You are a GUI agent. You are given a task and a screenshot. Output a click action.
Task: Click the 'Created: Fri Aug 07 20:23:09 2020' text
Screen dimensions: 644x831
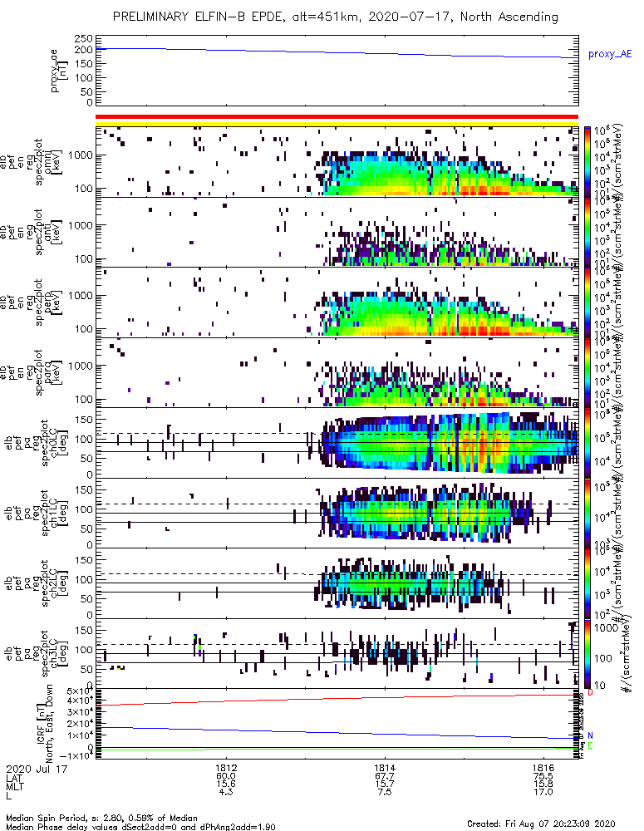(541, 824)
